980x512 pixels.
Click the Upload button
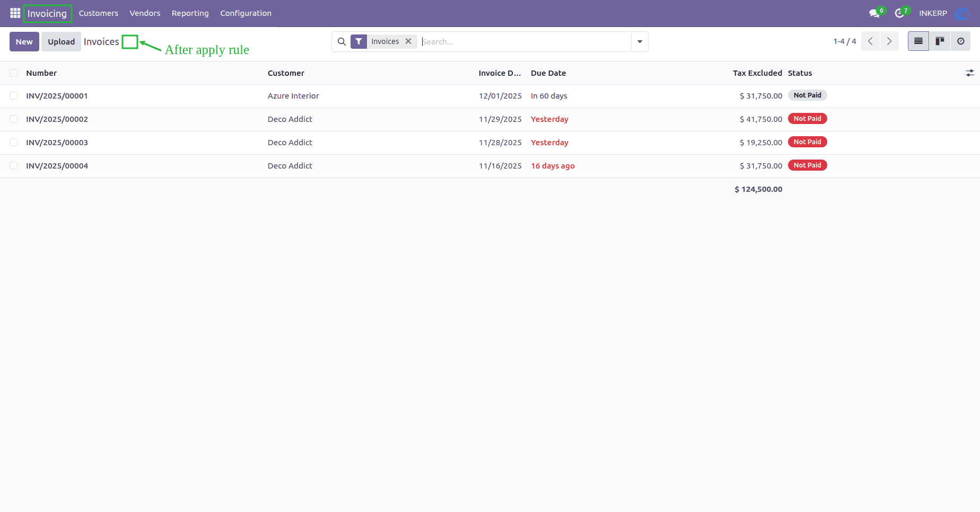62,41
